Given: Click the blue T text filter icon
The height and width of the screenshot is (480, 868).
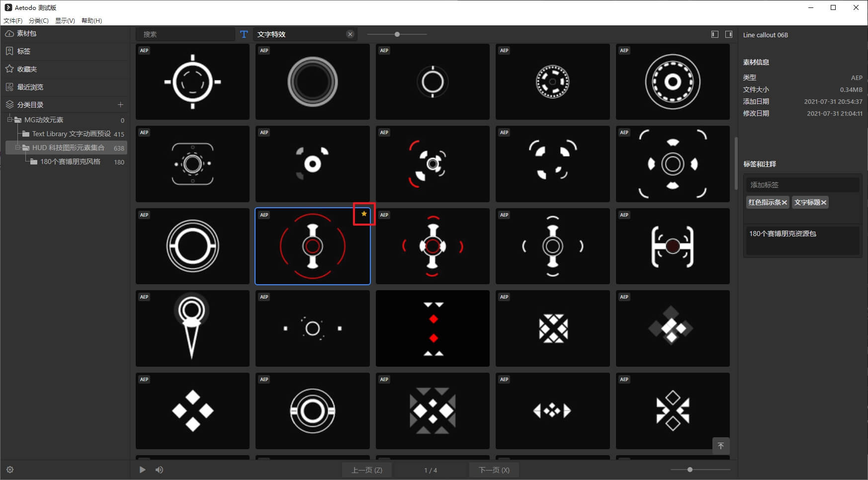Looking at the screenshot, I should [244, 34].
